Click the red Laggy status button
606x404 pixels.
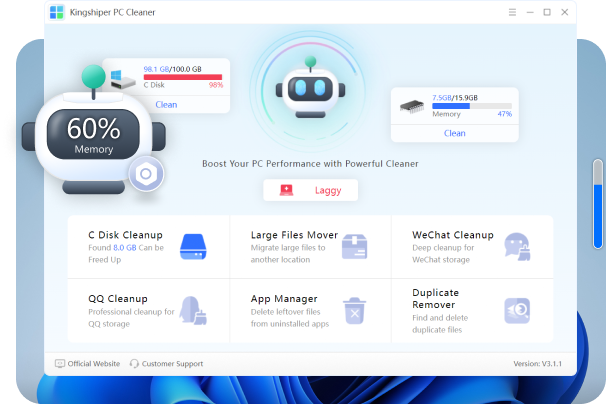pyautogui.click(x=310, y=189)
